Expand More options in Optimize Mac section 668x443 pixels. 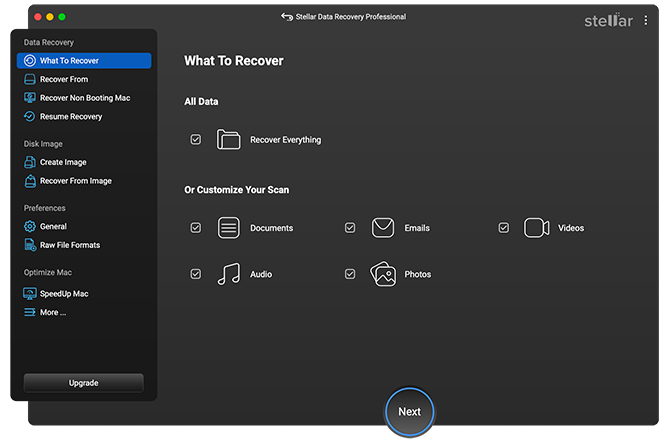[52, 313]
